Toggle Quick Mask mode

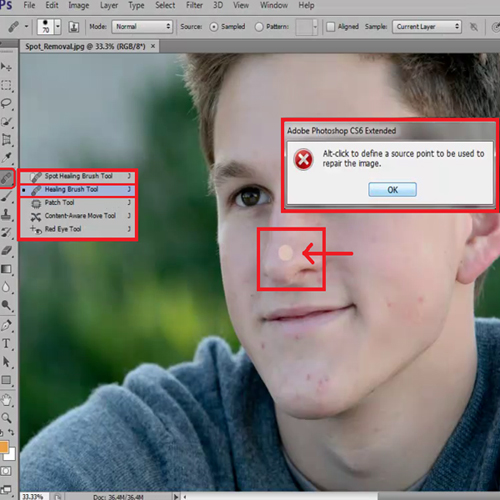point(6,471)
